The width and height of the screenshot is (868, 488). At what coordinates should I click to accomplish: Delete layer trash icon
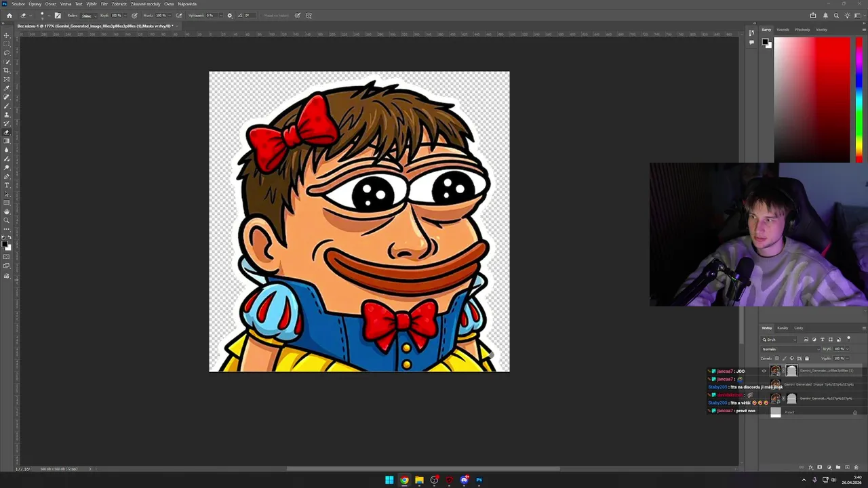856,467
